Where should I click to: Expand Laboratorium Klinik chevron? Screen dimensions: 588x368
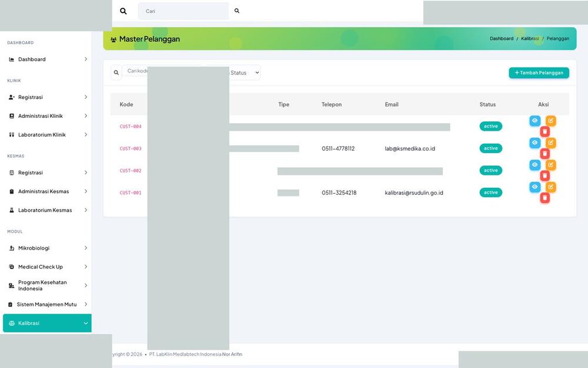click(x=86, y=135)
